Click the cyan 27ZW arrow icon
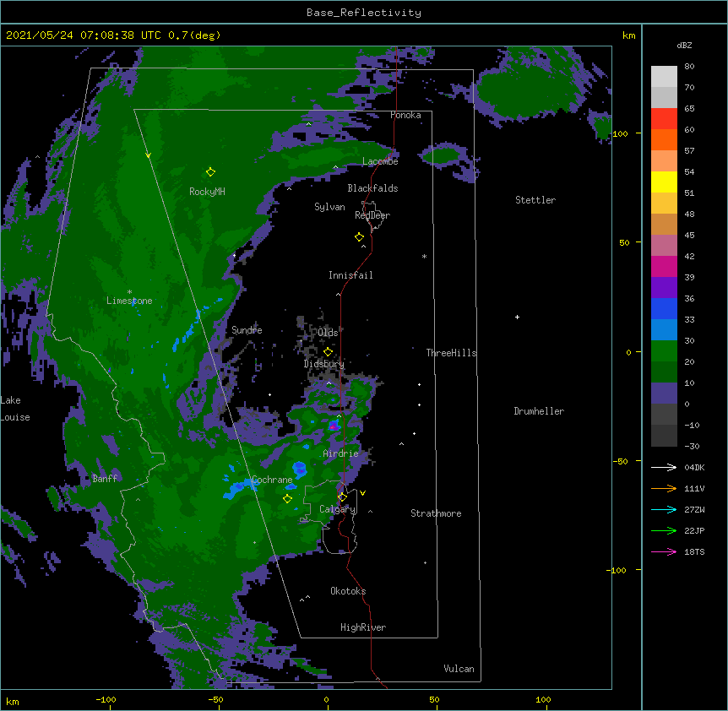728x711 pixels. pos(664,509)
